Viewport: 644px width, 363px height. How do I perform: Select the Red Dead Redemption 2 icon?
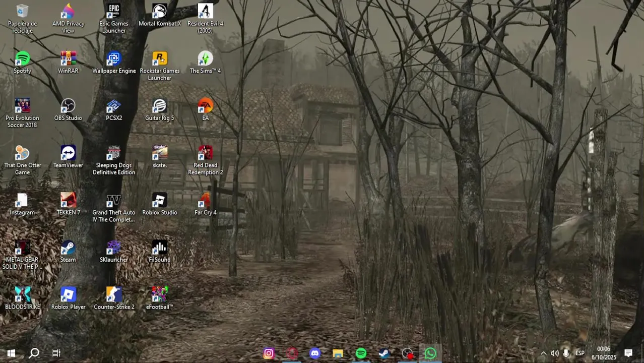tap(205, 160)
